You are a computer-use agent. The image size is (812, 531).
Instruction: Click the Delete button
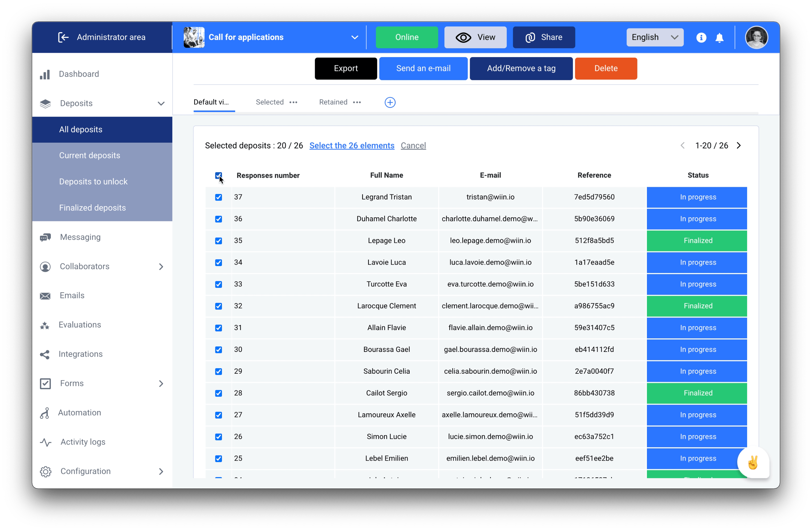pos(606,68)
